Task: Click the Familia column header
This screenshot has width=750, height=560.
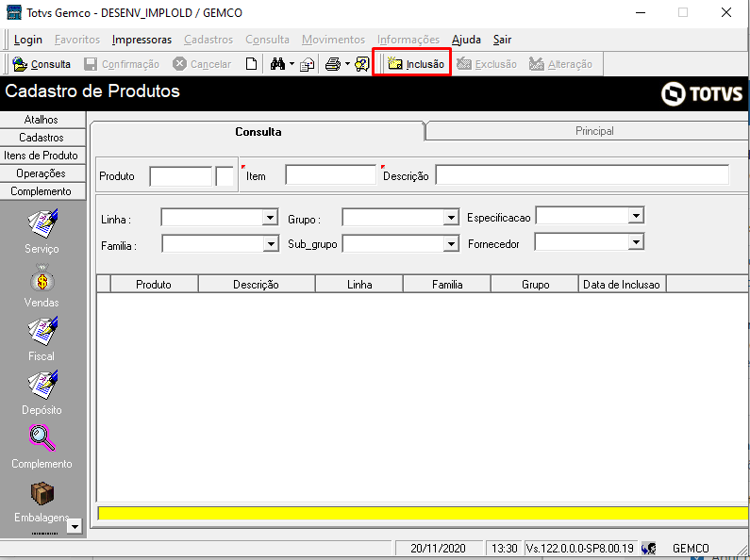Action: 447,285
